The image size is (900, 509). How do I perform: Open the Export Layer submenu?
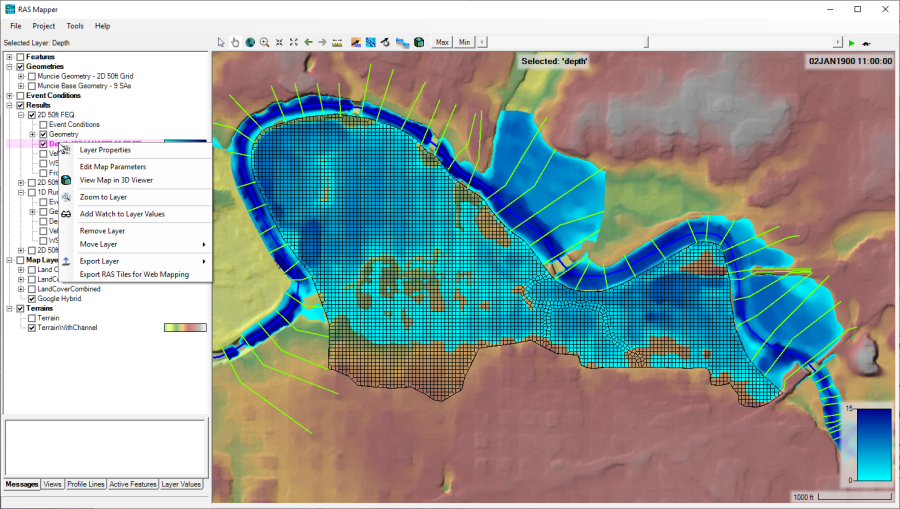coord(136,261)
